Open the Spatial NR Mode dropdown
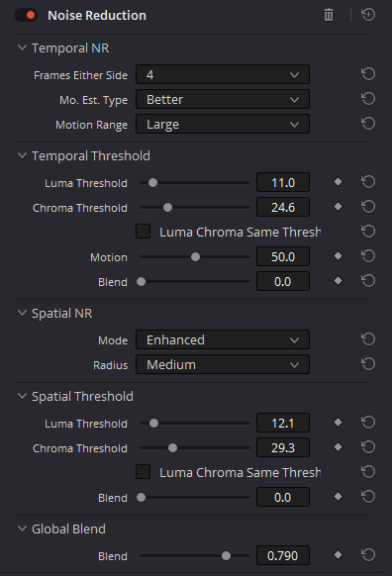The width and height of the screenshot is (392, 576). 223,339
